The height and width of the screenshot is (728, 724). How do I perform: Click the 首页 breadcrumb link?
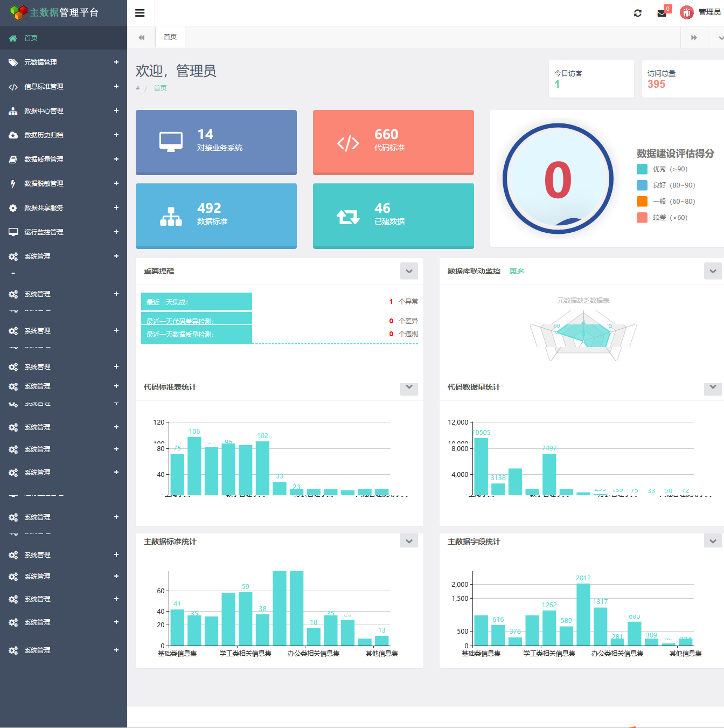click(x=160, y=88)
